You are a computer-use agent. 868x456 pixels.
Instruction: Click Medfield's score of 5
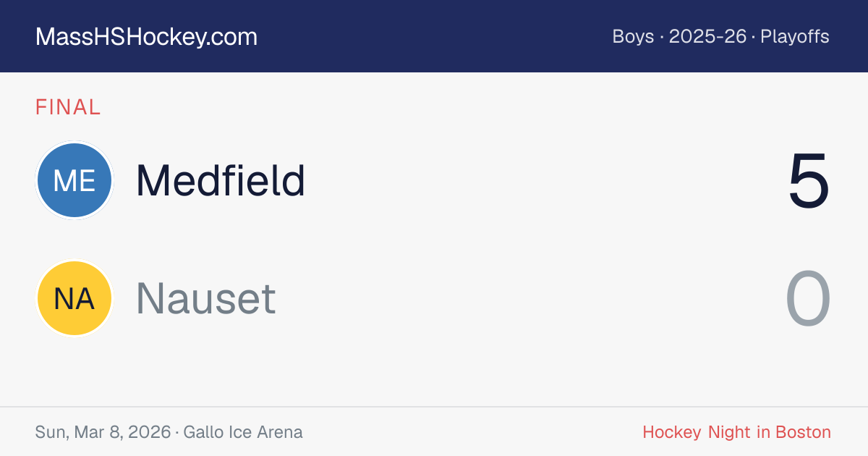coord(809,181)
